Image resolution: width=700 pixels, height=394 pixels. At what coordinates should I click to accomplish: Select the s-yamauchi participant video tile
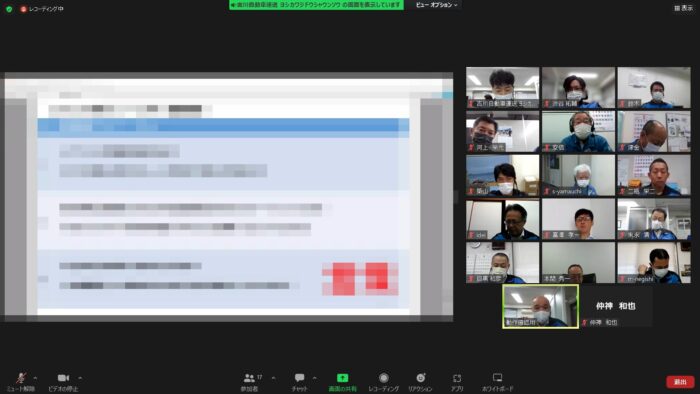point(578,175)
